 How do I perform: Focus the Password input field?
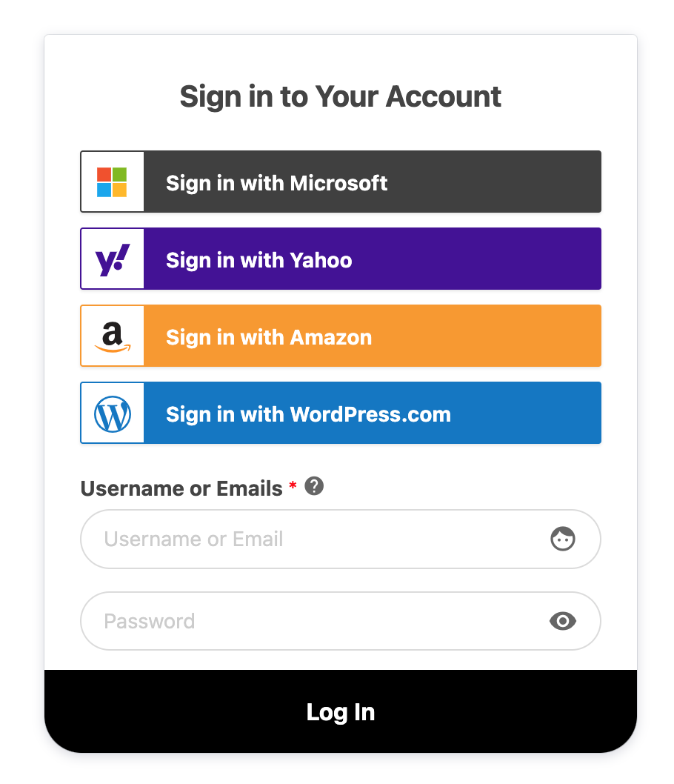click(x=341, y=621)
